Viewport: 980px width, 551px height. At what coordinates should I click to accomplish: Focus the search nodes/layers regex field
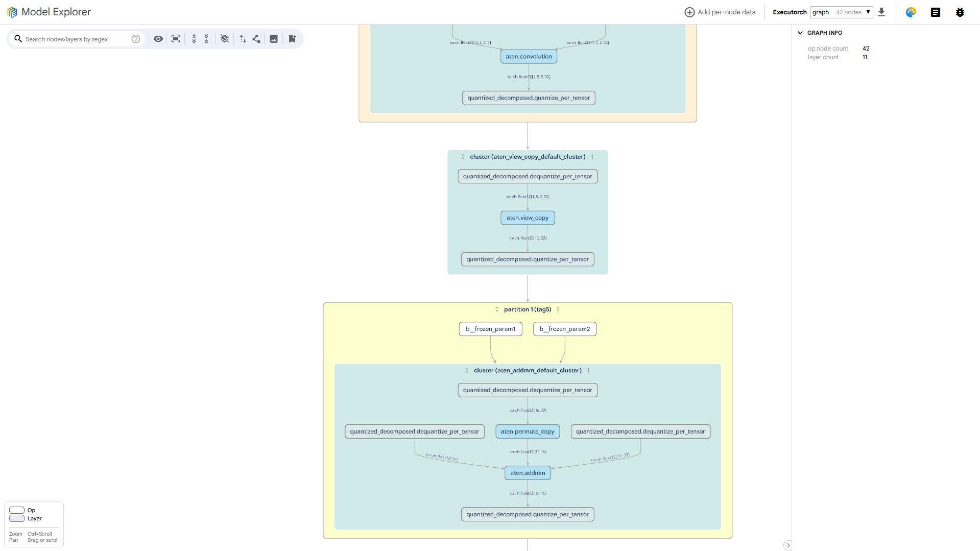(77, 39)
